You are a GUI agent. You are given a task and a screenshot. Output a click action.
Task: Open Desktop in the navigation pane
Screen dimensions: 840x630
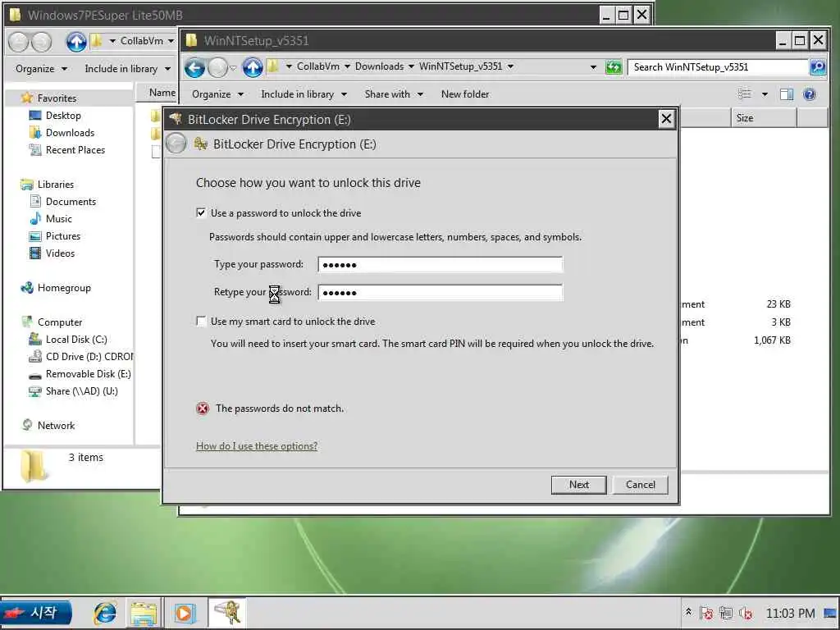point(63,115)
